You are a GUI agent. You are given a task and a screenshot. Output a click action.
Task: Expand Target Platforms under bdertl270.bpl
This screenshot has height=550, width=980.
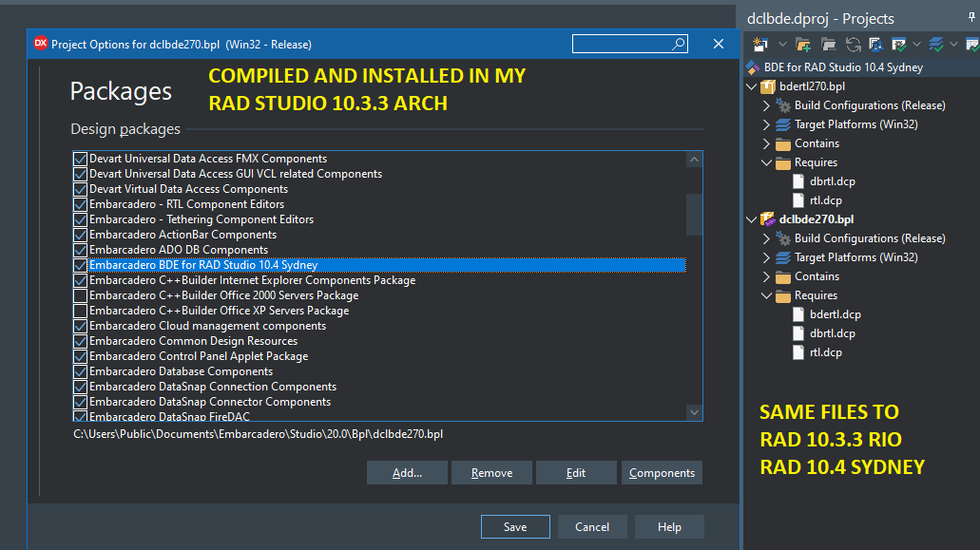[x=767, y=124]
